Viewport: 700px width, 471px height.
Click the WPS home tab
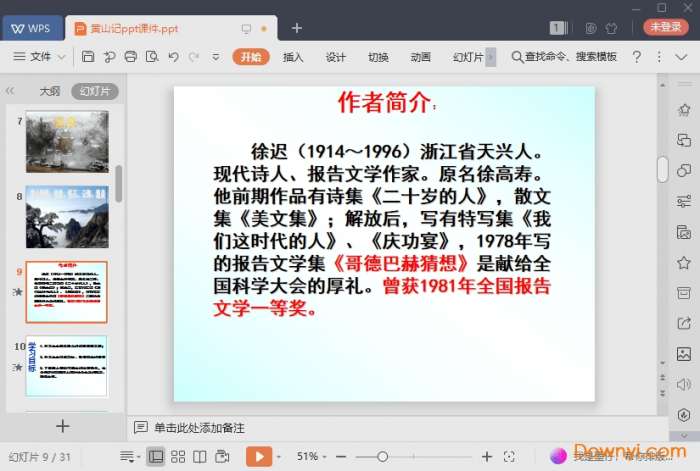coord(32,29)
